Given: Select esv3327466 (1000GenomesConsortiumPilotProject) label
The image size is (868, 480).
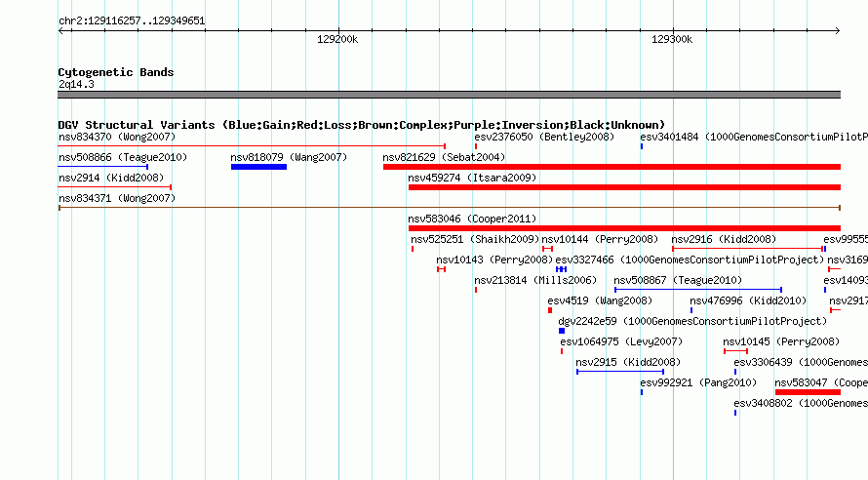Looking at the screenshot, I should coord(690,260).
